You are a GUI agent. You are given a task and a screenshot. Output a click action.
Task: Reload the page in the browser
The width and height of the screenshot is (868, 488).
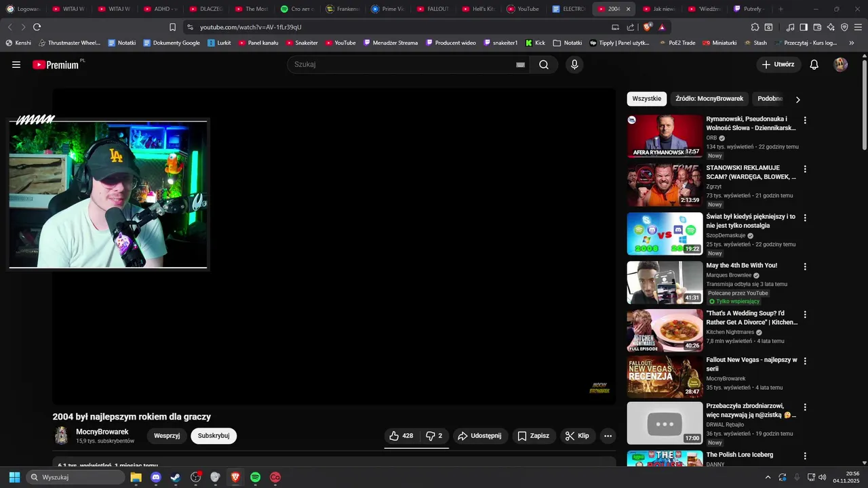pos(37,27)
